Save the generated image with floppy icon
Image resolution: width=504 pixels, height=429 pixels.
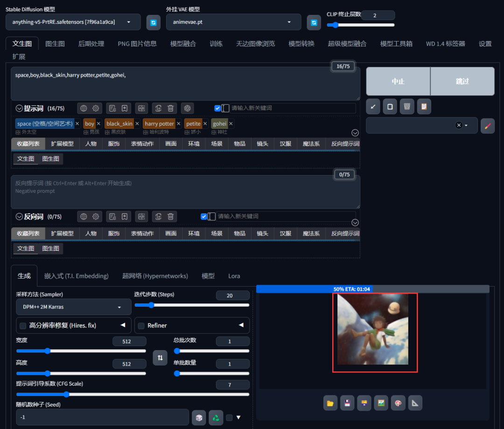[347, 402]
